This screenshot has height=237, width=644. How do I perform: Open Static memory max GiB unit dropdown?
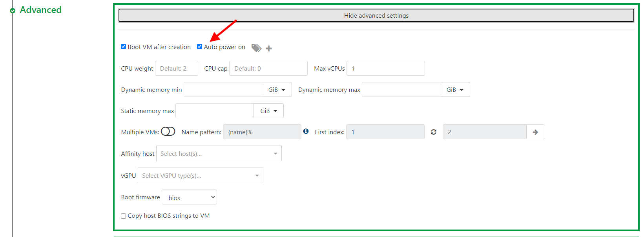tap(268, 111)
